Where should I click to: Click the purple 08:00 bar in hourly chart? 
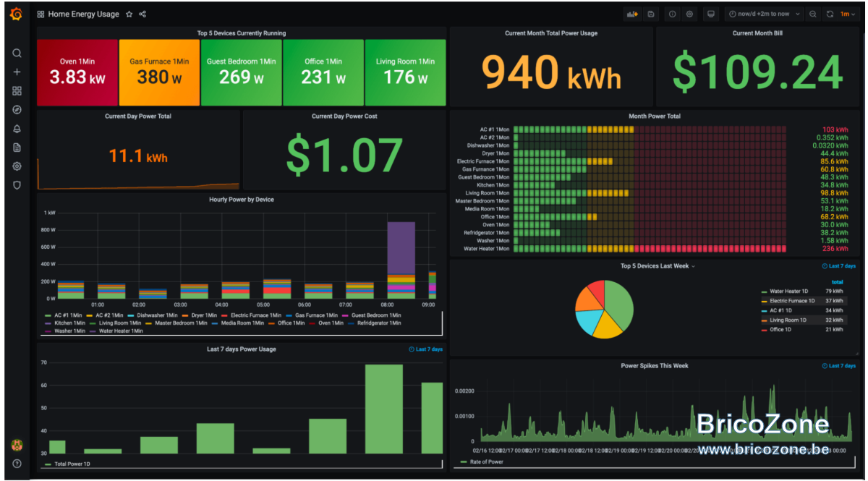[x=401, y=247]
